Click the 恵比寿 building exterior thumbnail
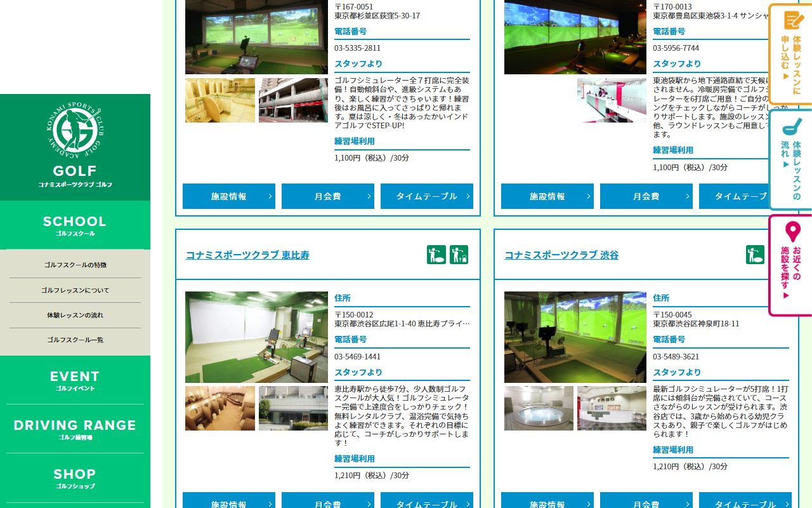This screenshot has width=812, height=508. point(293,408)
